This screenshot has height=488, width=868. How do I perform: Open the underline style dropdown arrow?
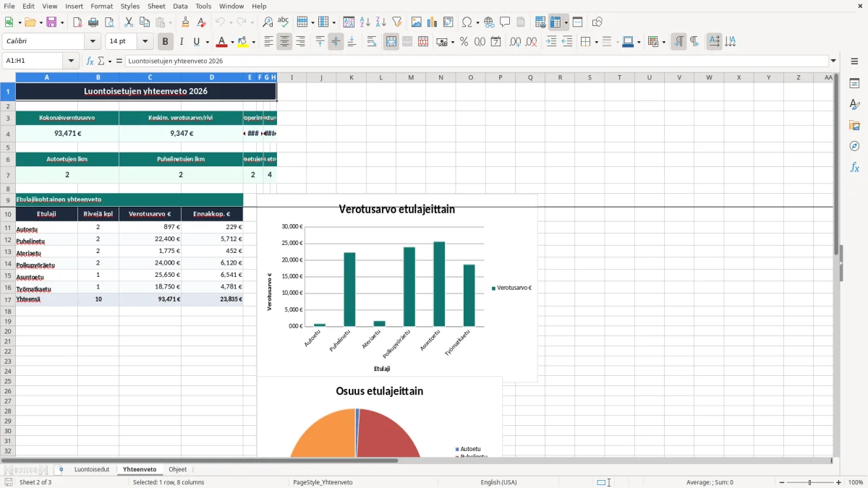point(207,42)
